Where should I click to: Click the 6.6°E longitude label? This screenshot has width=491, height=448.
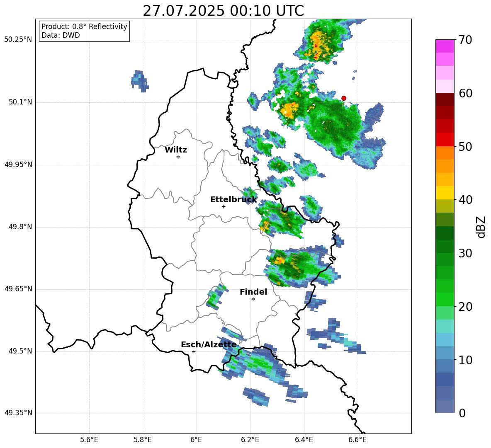(x=357, y=440)
